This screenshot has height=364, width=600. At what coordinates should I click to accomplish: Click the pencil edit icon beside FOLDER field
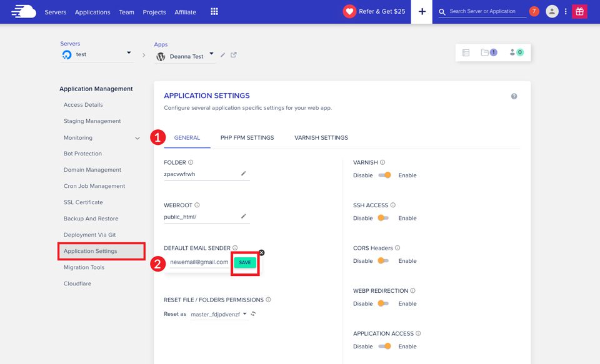point(244,174)
